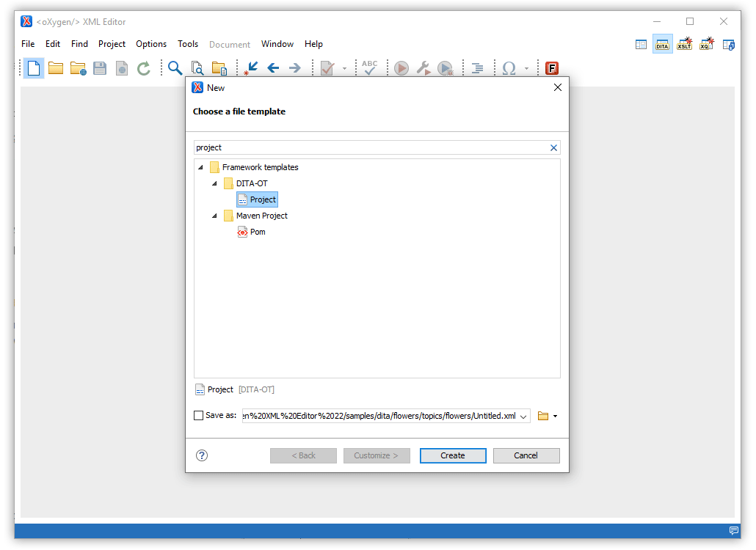Open the File menu
The width and height of the screenshot is (756, 550).
28,44
